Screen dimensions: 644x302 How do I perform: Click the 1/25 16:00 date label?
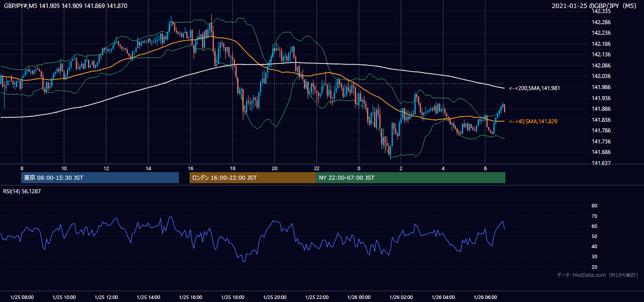(190, 297)
